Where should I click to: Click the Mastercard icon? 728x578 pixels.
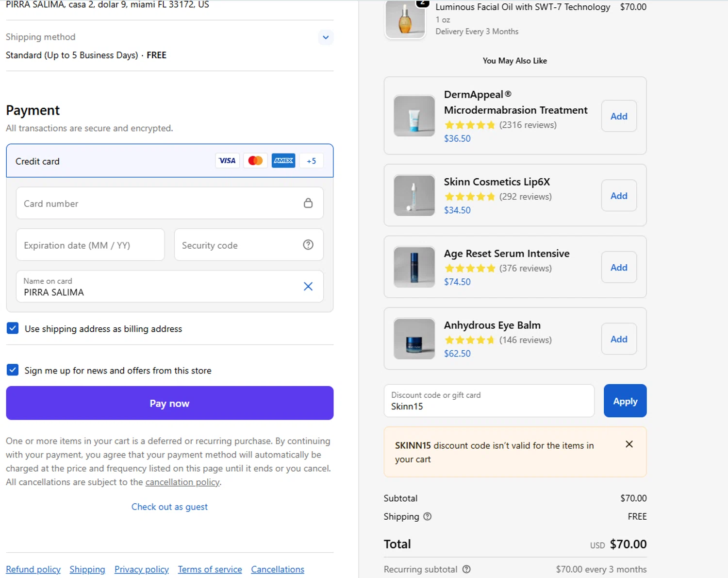tap(255, 161)
